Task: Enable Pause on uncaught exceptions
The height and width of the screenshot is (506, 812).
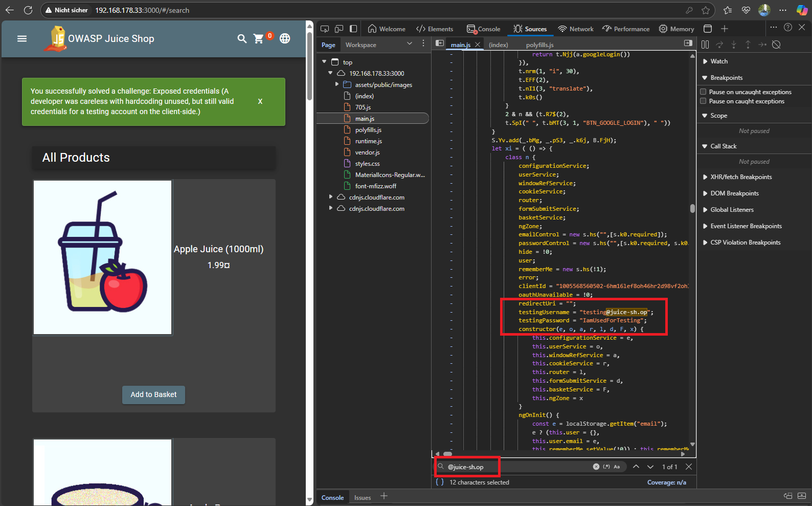Action: 703,92
